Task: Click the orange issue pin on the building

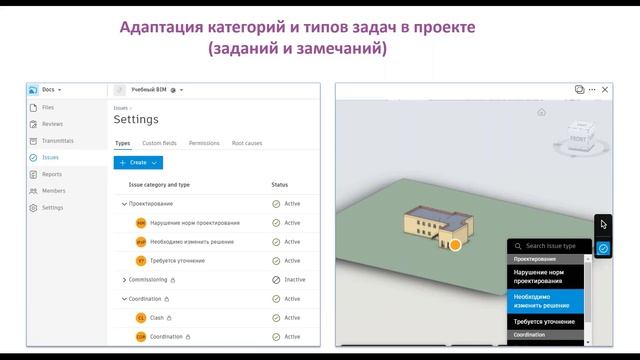Action: tap(455, 245)
